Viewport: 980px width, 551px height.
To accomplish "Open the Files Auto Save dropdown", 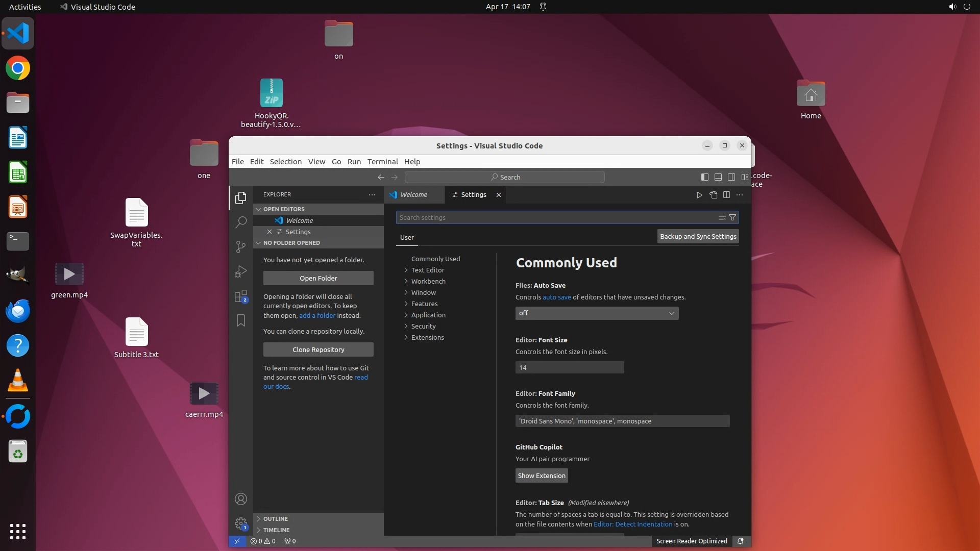I will coord(597,313).
